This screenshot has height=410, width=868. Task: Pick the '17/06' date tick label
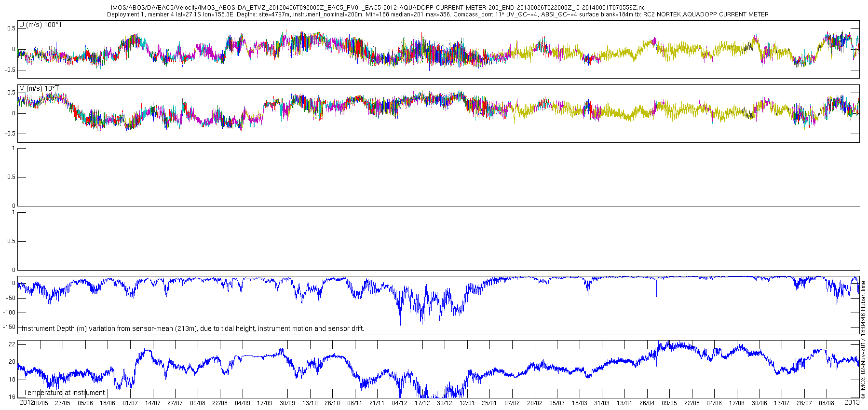(737, 403)
